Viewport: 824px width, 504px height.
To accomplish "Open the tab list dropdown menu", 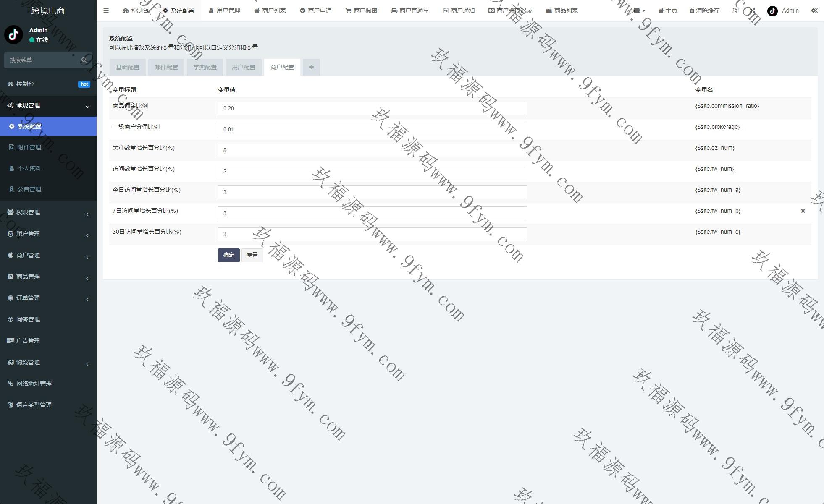I will pos(639,10).
